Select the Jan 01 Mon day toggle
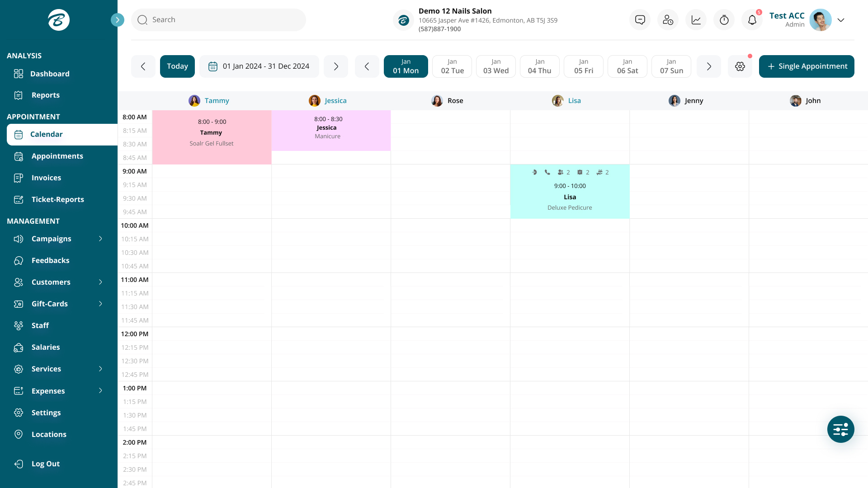 point(406,66)
